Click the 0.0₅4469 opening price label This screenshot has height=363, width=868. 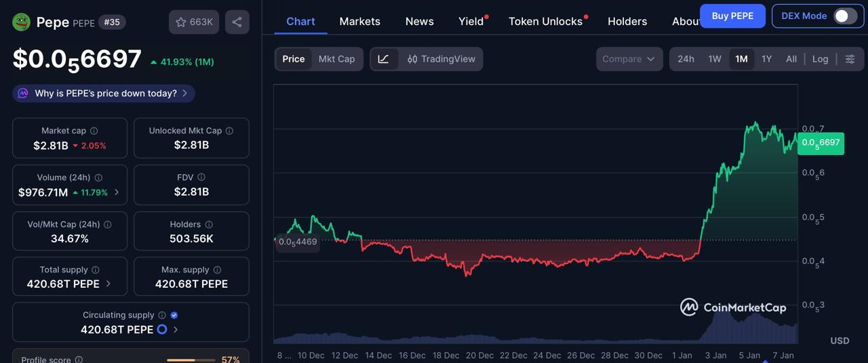(297, 242)
